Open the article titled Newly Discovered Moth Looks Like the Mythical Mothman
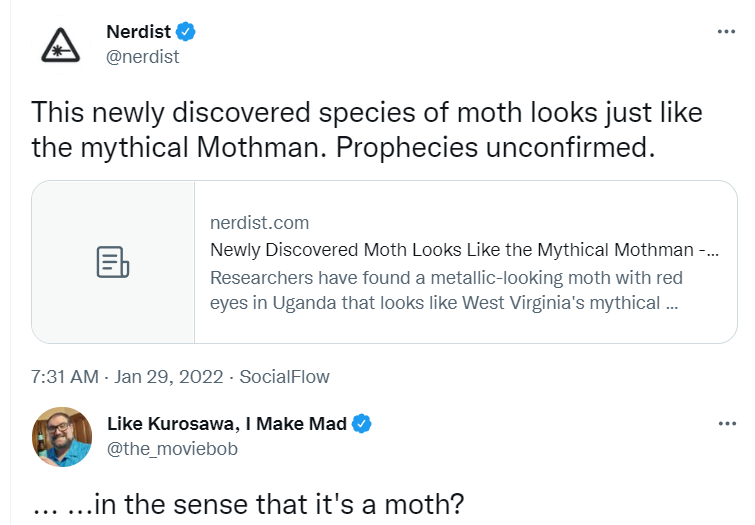This screenshot has width=755, height=525. (464, 250)
